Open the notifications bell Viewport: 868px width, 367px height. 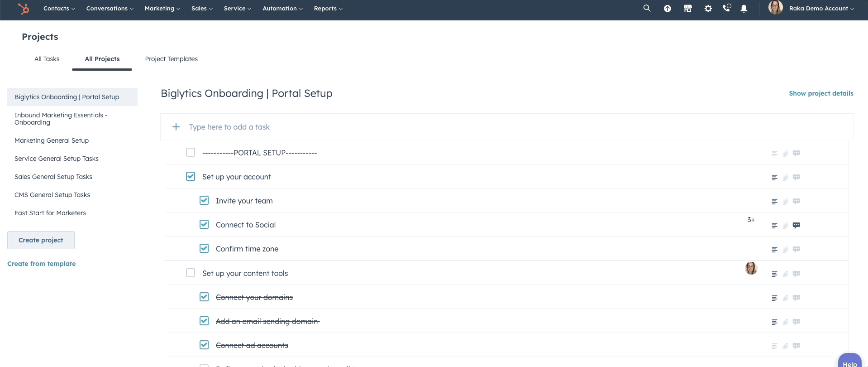pyautogui.click(x=744, y=9)
